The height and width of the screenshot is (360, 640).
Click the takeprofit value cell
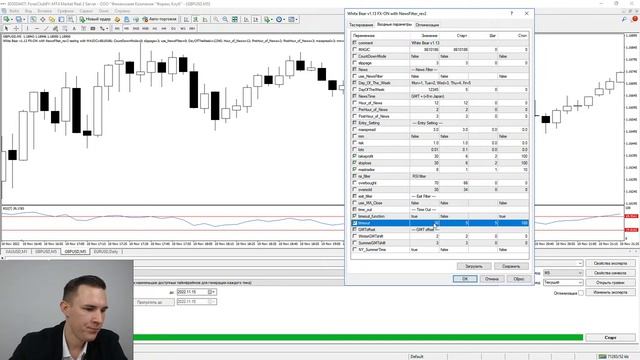point(424,156)
